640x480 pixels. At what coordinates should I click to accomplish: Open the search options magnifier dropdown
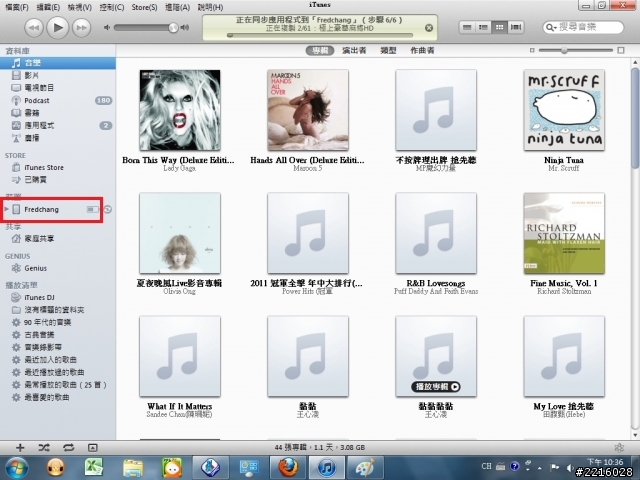(x=551, y=27)
